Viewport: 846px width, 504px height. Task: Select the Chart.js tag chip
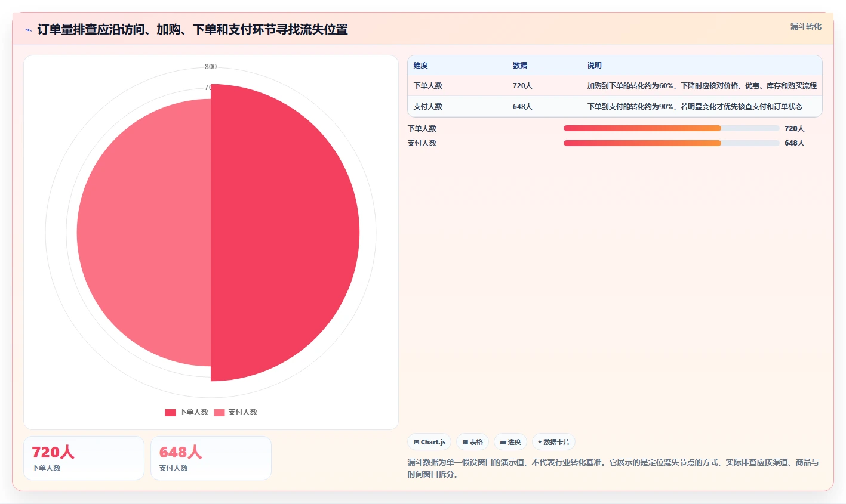(x=429, y=442)
